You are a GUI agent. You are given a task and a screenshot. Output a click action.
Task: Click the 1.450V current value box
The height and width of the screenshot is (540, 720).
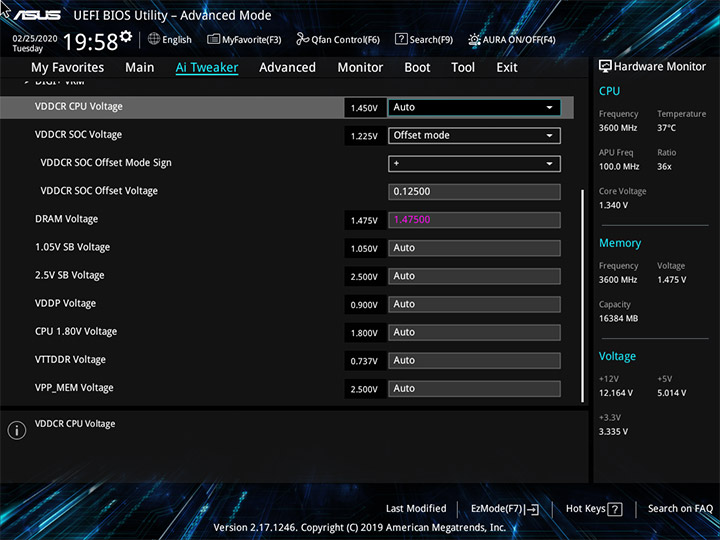click(365, 108)
